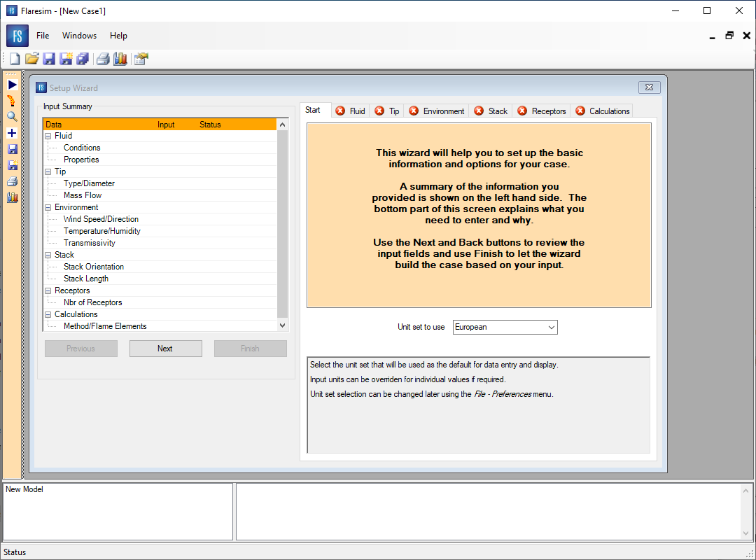Switch to the Tip tab
The image size is (756, 560).
tap(388, 111)
